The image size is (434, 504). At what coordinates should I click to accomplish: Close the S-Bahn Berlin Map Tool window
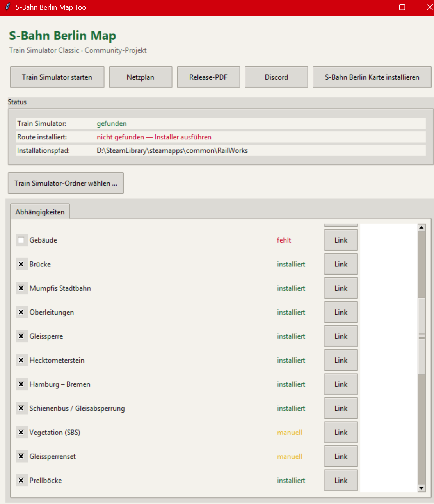(x=429, y=7)
